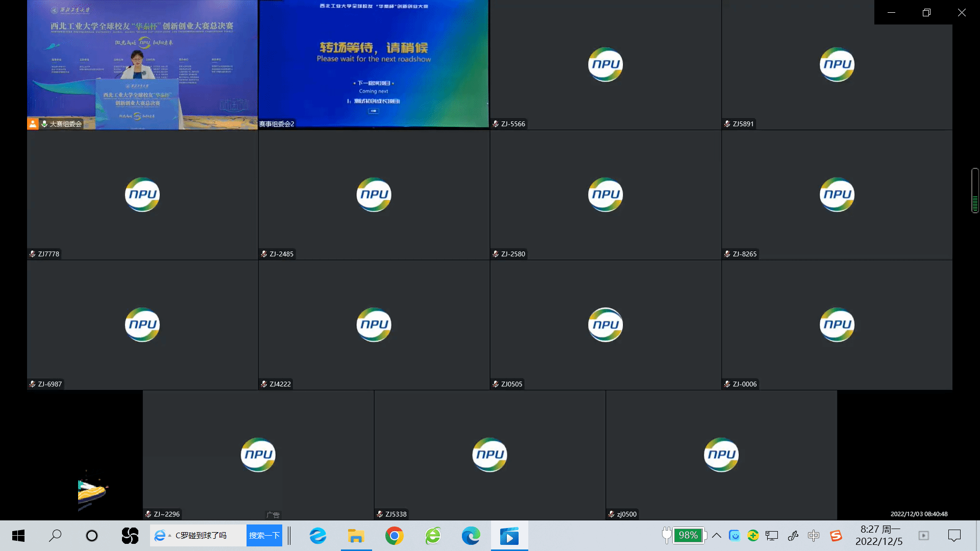Click the volume level slider on right edge
Image resolution: width=980 pixels, height=551 pixels.
click(975, 190)
